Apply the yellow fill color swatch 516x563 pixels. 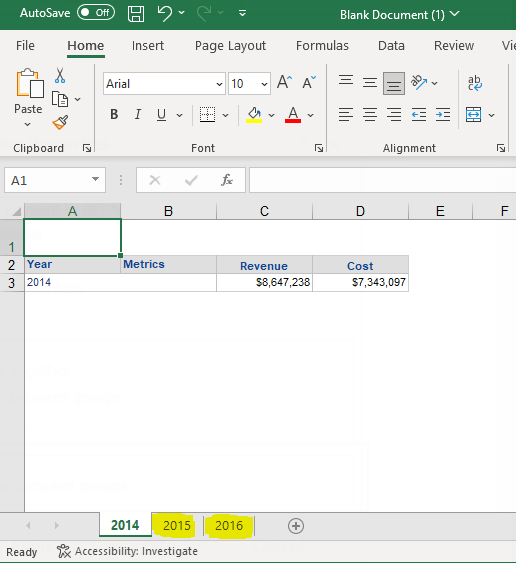(254, 115)
